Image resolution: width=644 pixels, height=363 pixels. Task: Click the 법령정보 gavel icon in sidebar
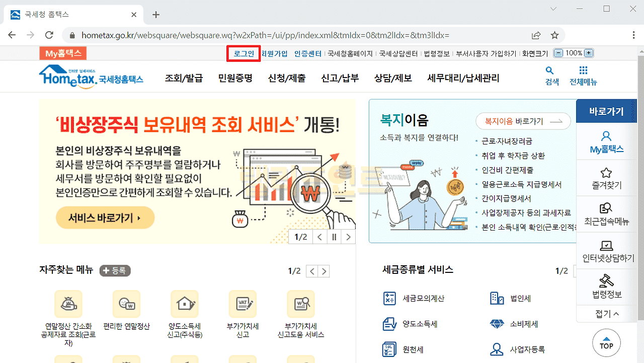[x=606, y=281]
